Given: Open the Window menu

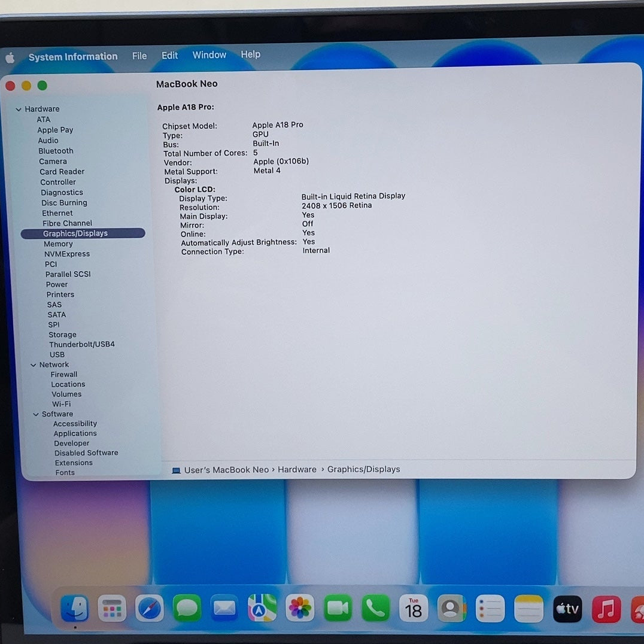Looking at the screenshot, I should 209,55.
